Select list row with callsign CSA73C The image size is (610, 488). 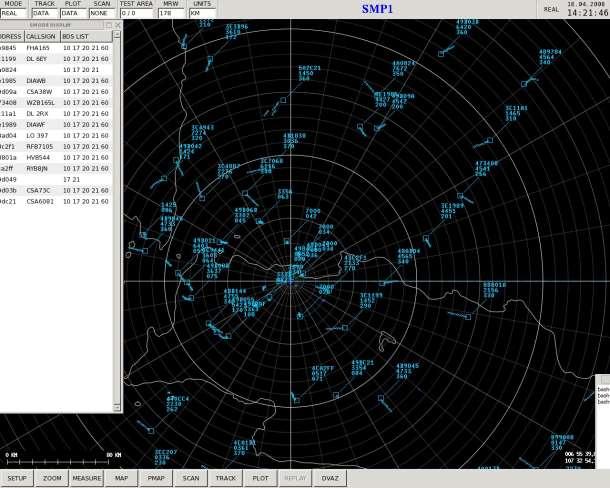pos(56,190)
